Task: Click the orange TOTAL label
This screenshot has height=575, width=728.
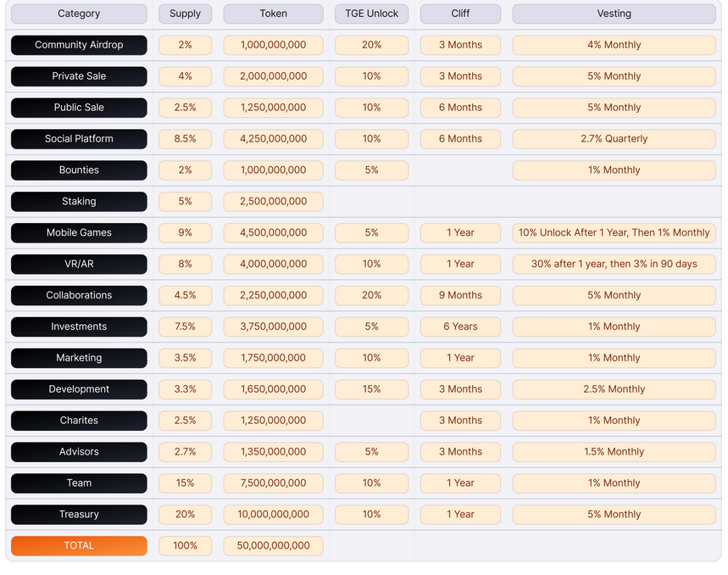Action: click(x=79, y=546)
